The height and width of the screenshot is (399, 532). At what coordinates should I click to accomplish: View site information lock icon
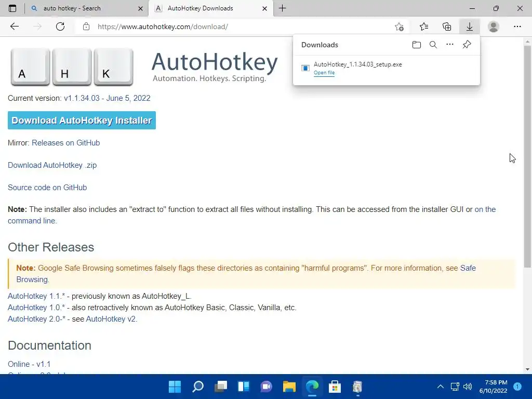[86, 26]
